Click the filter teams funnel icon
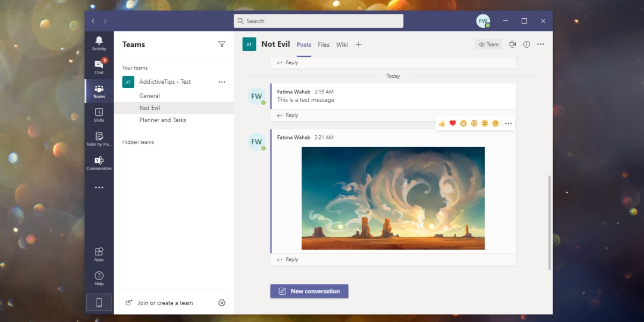This screenshot has height=322, width=644. pos(222,45)
